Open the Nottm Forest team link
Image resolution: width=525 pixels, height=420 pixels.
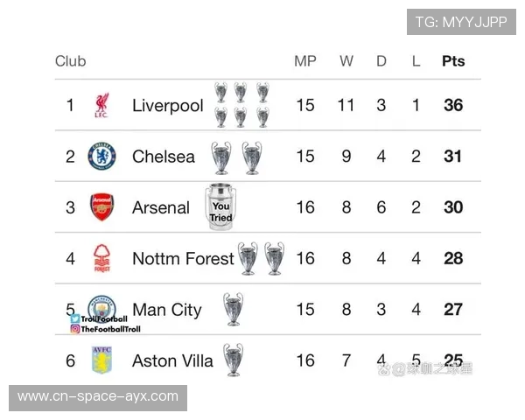click(x=183, y=258)
